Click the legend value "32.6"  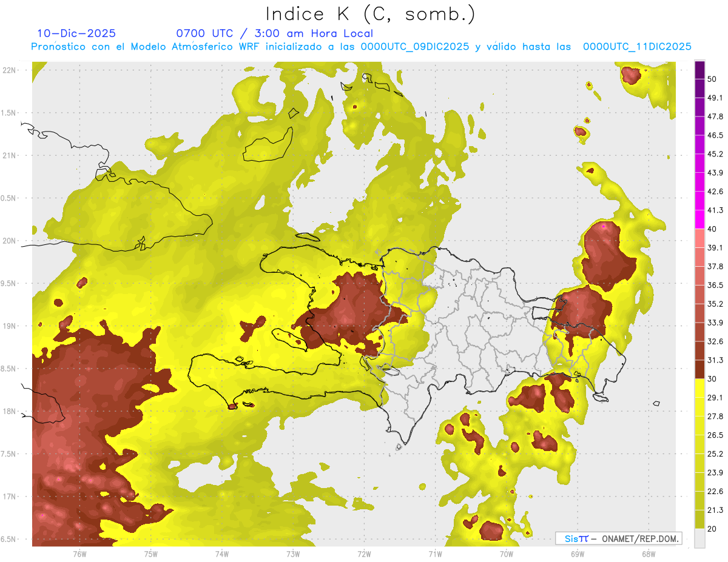(715, 341)
